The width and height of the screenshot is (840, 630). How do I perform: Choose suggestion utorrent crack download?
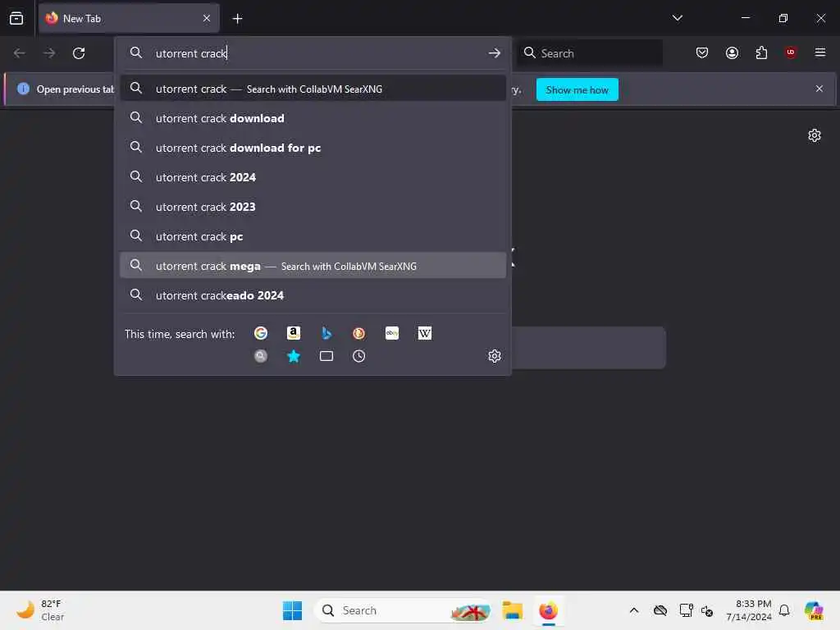[313, 118]
